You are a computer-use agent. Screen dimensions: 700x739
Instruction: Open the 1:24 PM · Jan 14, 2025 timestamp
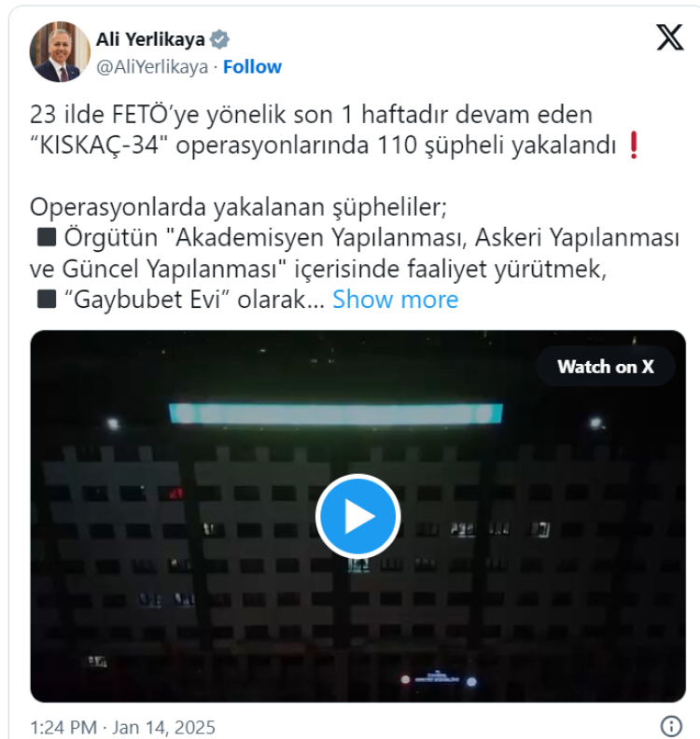click(122, 727)
